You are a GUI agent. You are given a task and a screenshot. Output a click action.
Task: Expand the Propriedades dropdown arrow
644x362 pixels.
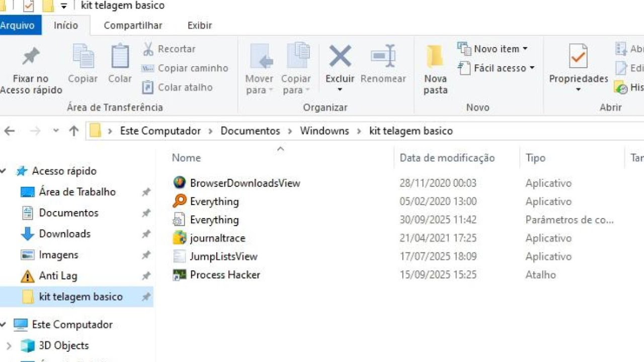tap(578, 90)
